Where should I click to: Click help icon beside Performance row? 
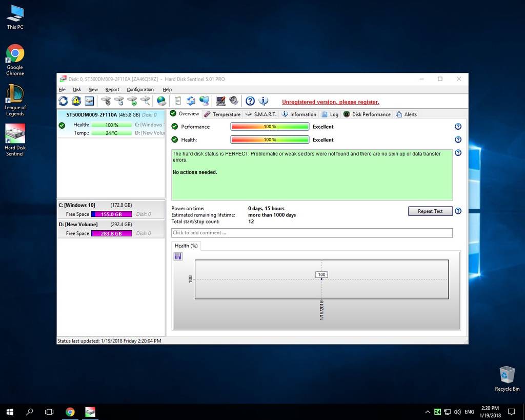(458, 127)
